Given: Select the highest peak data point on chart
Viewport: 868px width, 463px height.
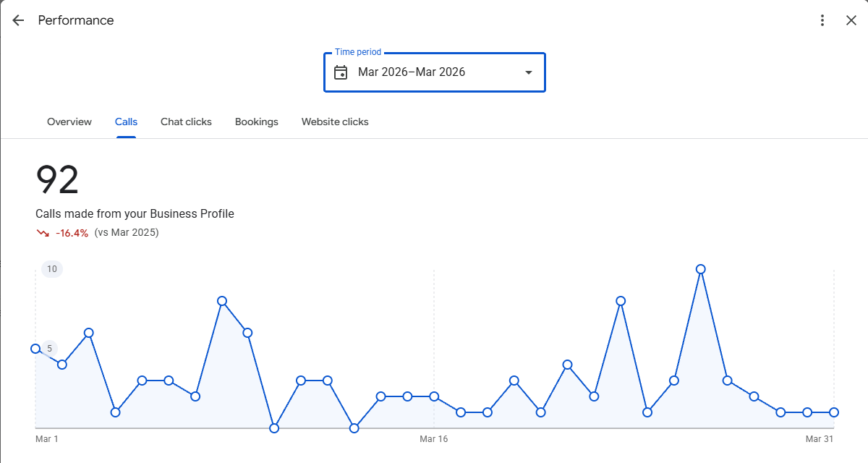Looking at the screenshot, I should [x=700, y=269].
